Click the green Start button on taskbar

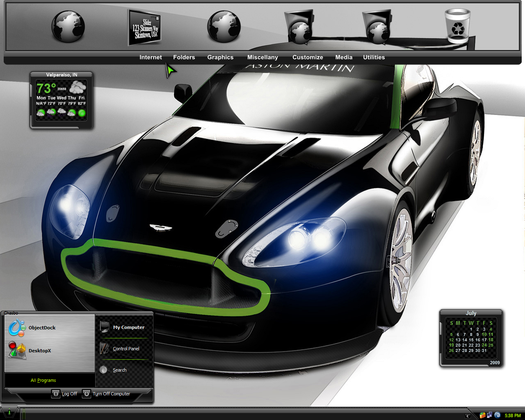click(9, 412)
